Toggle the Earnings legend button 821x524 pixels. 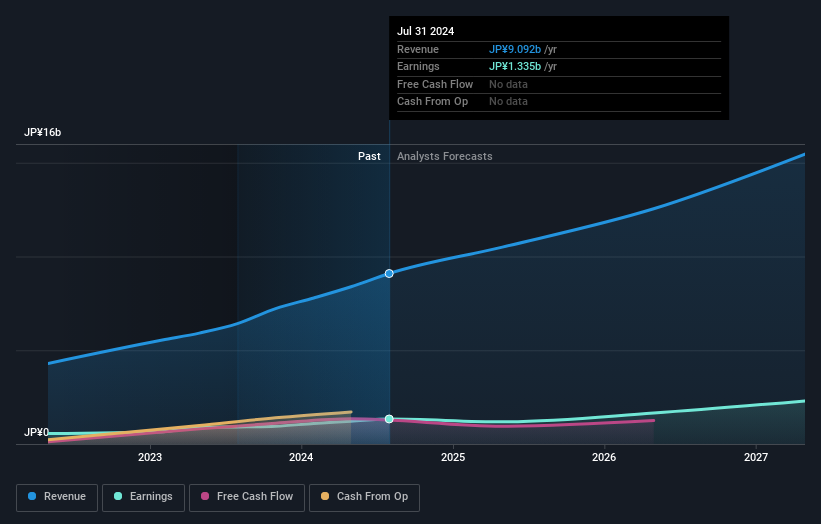tap(143, 497)
